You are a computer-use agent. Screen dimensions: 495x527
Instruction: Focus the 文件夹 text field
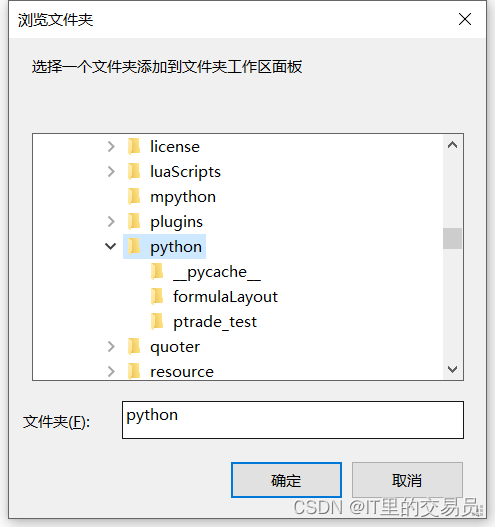click(x=293, y=420)
